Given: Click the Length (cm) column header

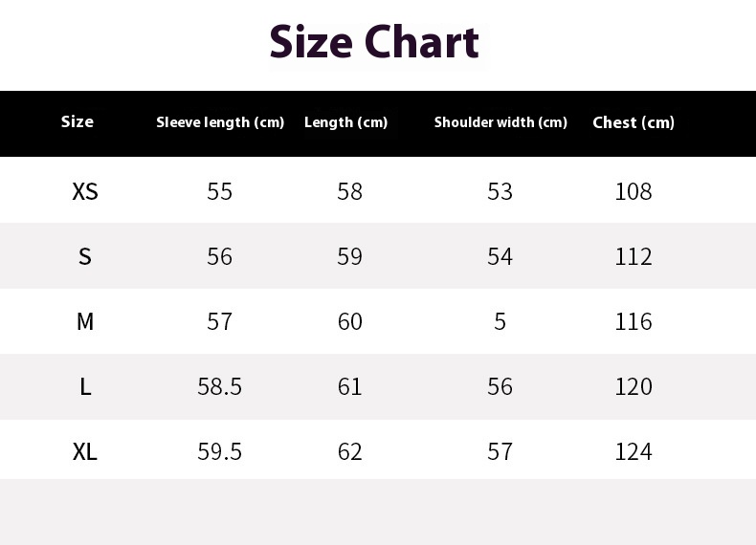Looking at the screenshot, I should (x=345, y=122).
